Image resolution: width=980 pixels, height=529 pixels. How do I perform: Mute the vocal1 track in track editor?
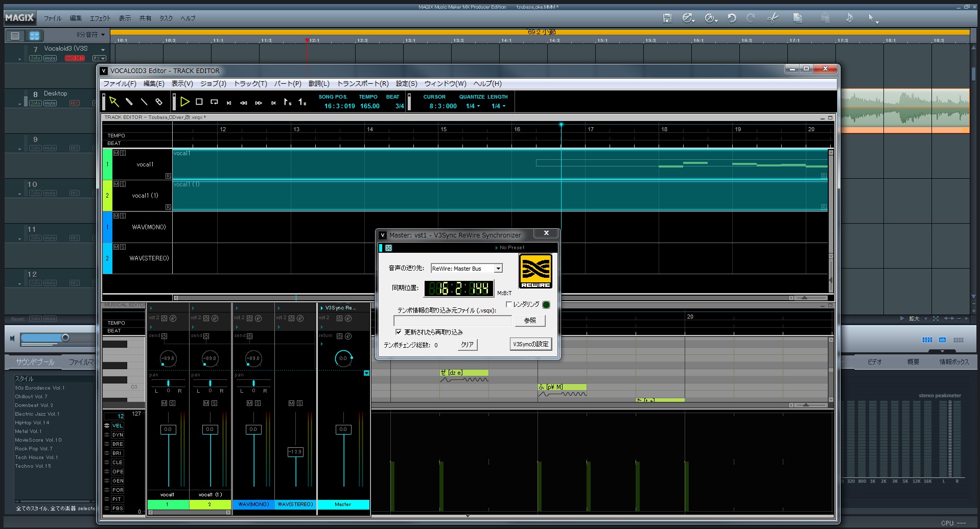point(116,153)
